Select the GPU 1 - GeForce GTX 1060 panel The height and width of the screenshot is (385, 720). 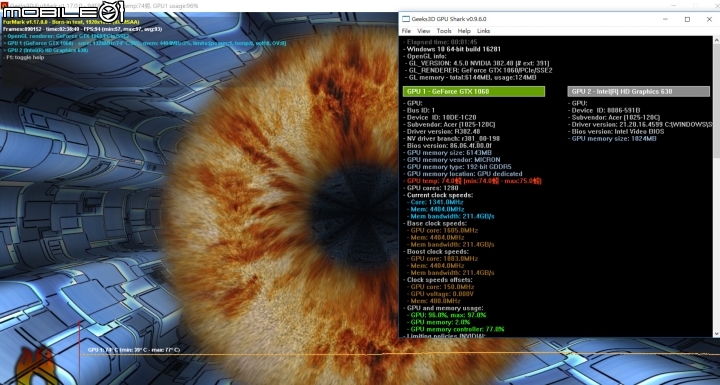click(x=474, y=91)
